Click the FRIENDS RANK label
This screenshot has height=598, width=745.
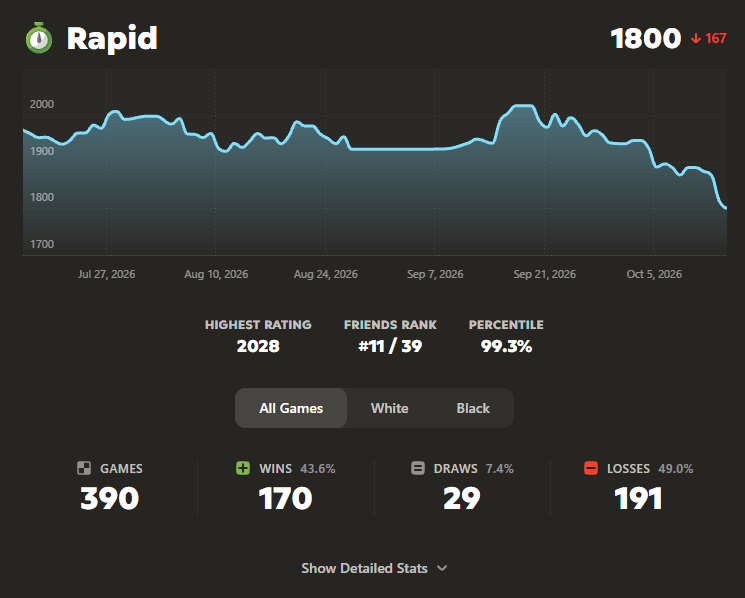point(390,325)
